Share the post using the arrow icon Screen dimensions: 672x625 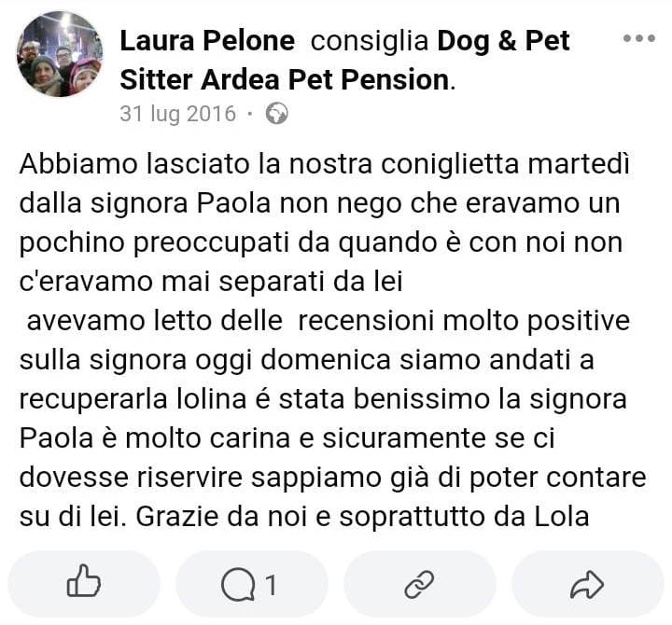[587, 585]
